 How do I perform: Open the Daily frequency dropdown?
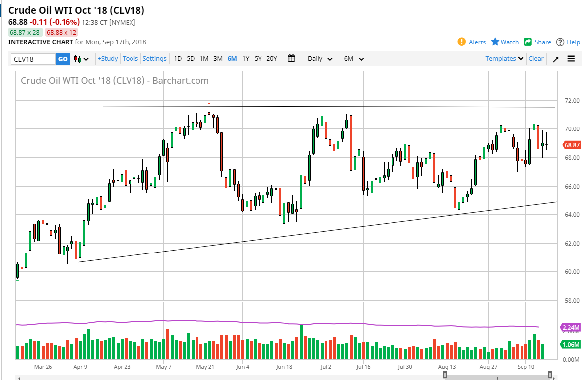[320, 59]
